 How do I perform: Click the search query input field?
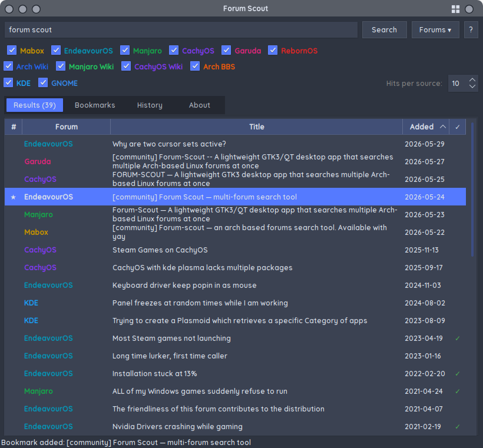click(181, 30)
